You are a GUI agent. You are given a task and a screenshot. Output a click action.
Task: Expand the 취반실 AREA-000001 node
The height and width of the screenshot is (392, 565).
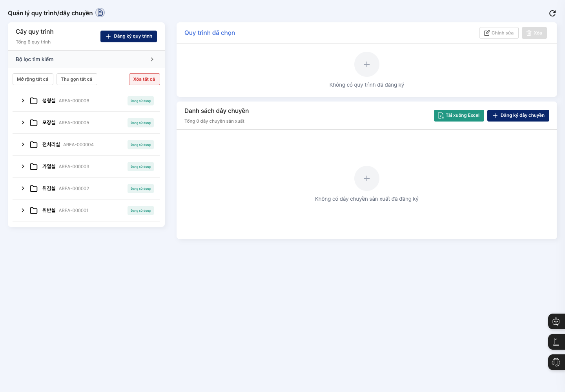tap(23, 211)
